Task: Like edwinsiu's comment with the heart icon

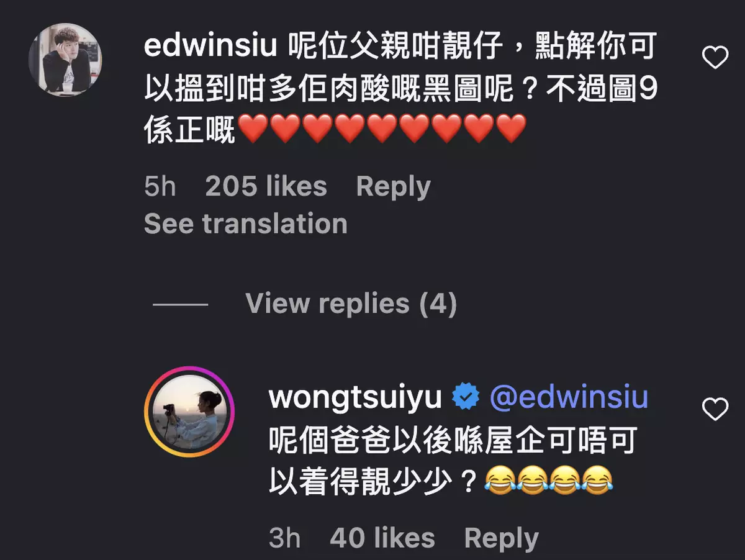Action: pyautogui.click(x=715, y=58)
